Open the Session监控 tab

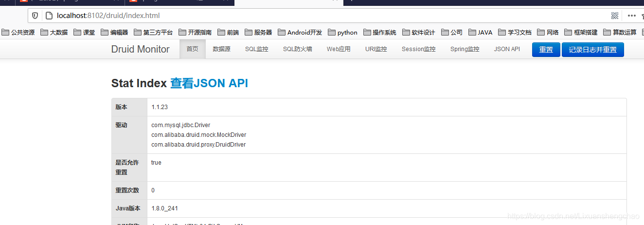[419, 49]
